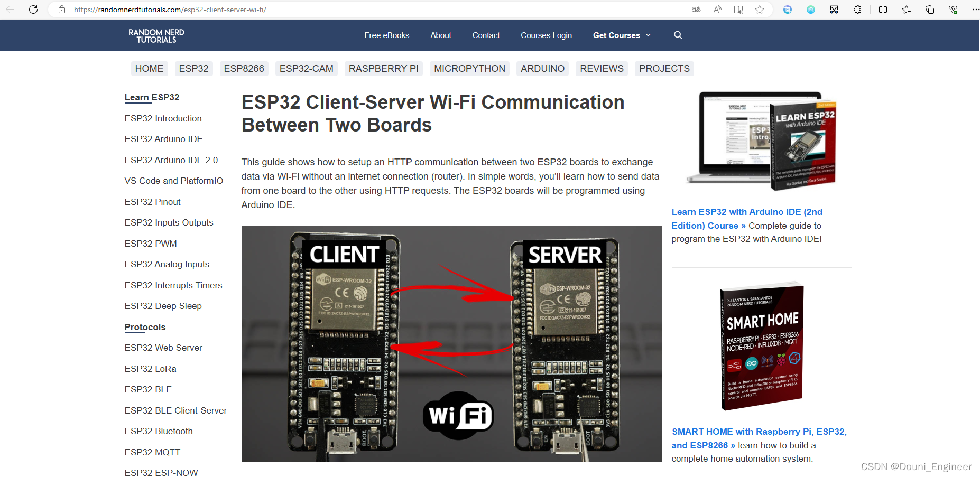Click the blue circular extension icon
This screenshot has width=980, height=477.
[x=788, y=10]
